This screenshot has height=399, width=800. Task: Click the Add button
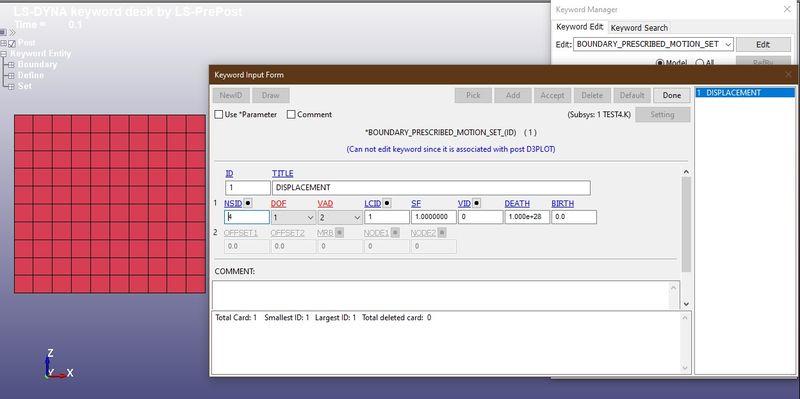tap(513, 95)
